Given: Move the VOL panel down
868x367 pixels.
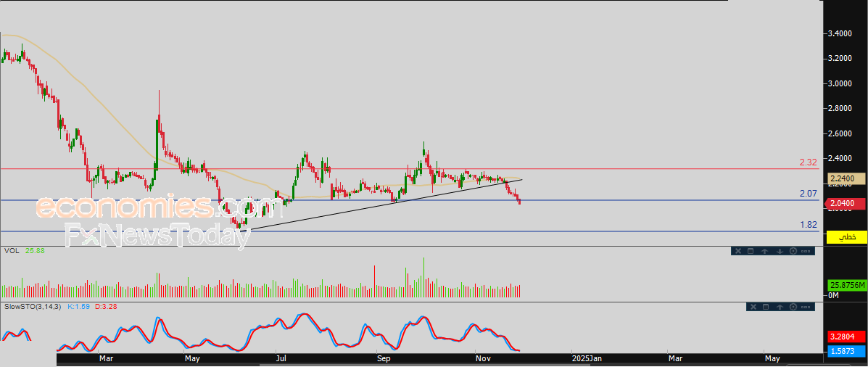Looking at the screenshot, I should [x=780, y=251].
